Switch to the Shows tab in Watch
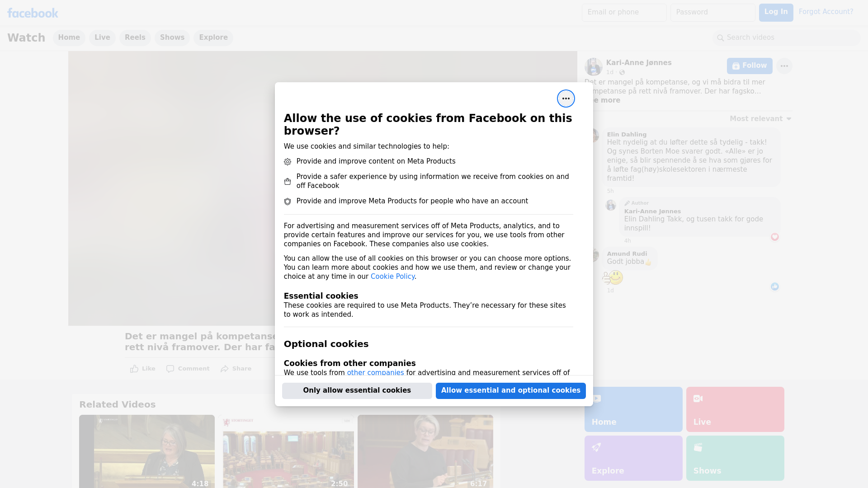The width and height of the screenshot is (868, 488). [x=172, y=38]
